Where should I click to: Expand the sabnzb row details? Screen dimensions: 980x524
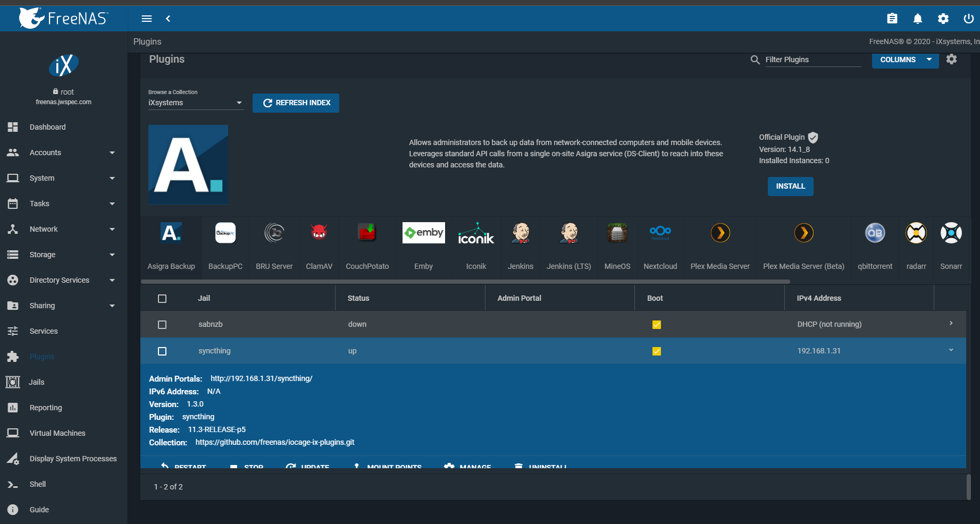click(951, 324)
